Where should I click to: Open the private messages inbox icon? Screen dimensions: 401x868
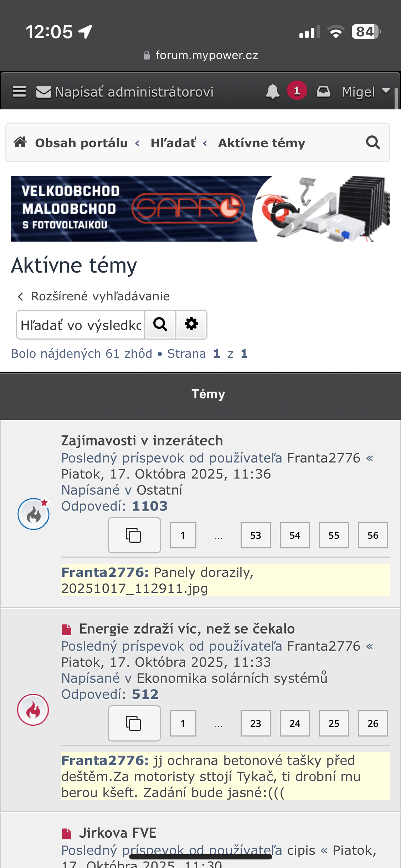click(x=323, y=92)
